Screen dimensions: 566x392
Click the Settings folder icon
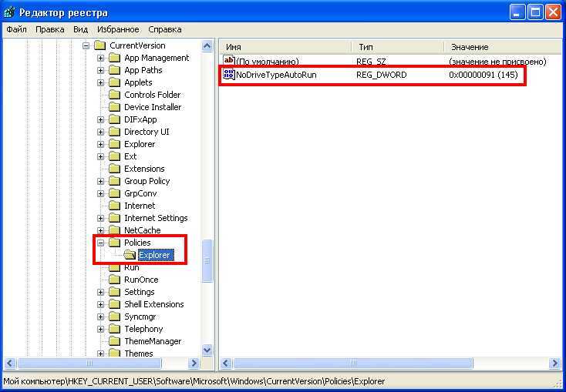(114, 292)
